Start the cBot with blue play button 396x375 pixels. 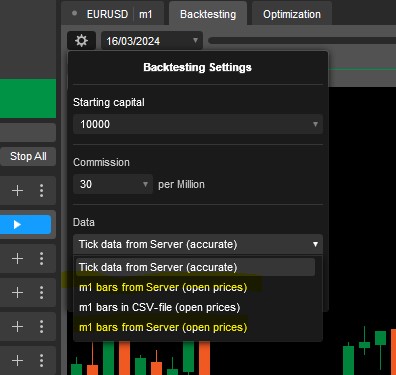25,224
